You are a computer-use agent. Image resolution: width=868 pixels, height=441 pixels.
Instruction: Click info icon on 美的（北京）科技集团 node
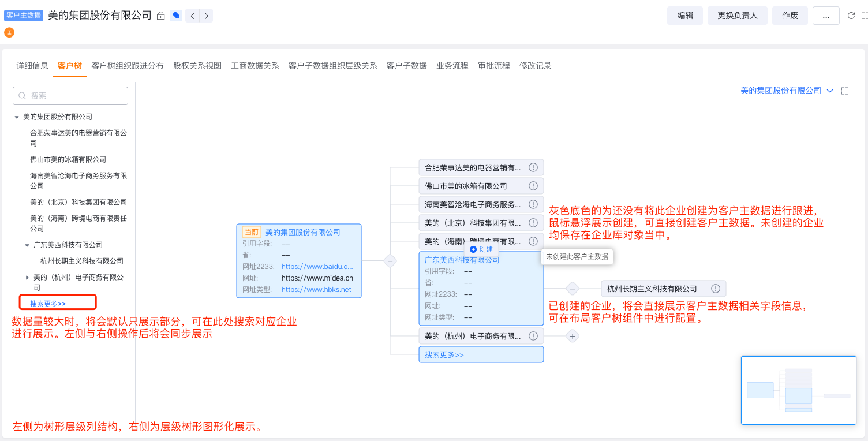point(533,223)
